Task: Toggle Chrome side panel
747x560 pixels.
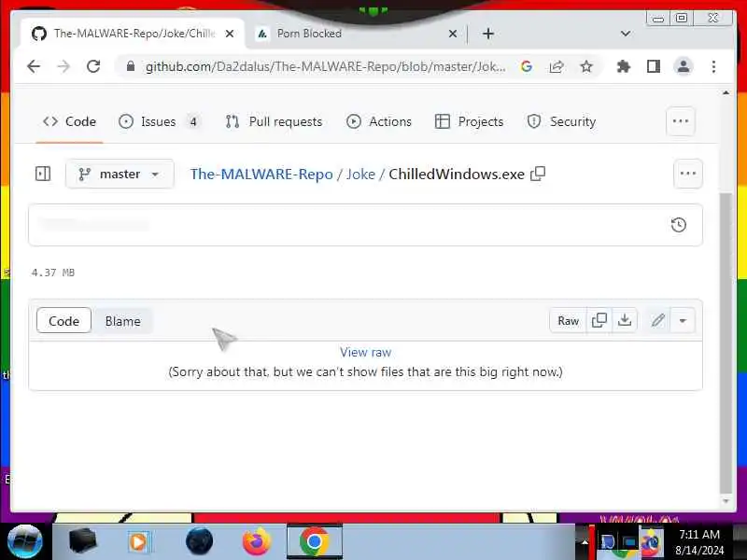Action: tap(654, 66)
